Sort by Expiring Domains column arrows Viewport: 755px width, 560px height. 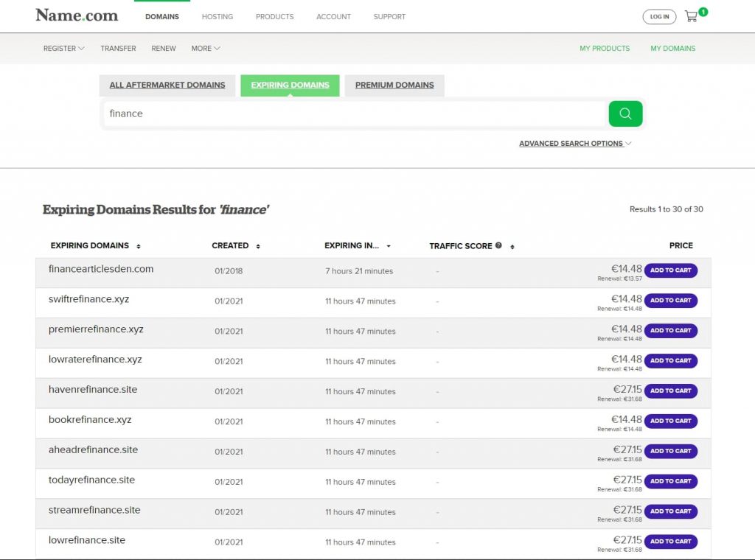[139, 246]
